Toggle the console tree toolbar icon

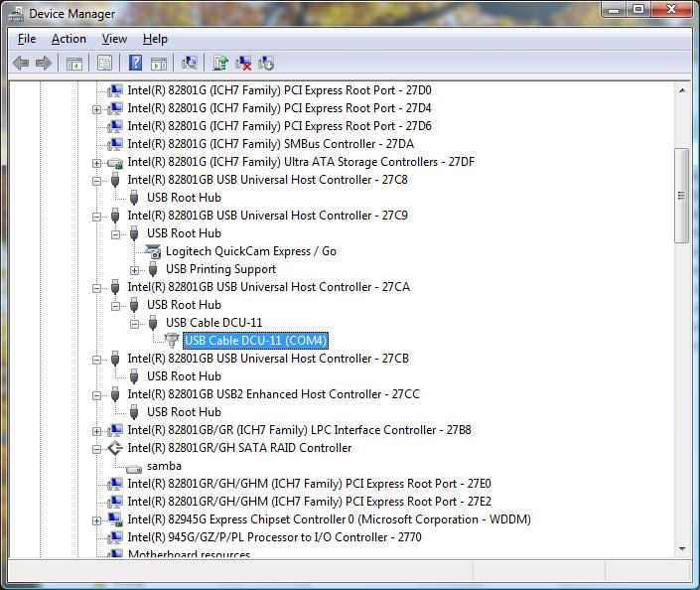pyautogui.click(x=74, y=64)
